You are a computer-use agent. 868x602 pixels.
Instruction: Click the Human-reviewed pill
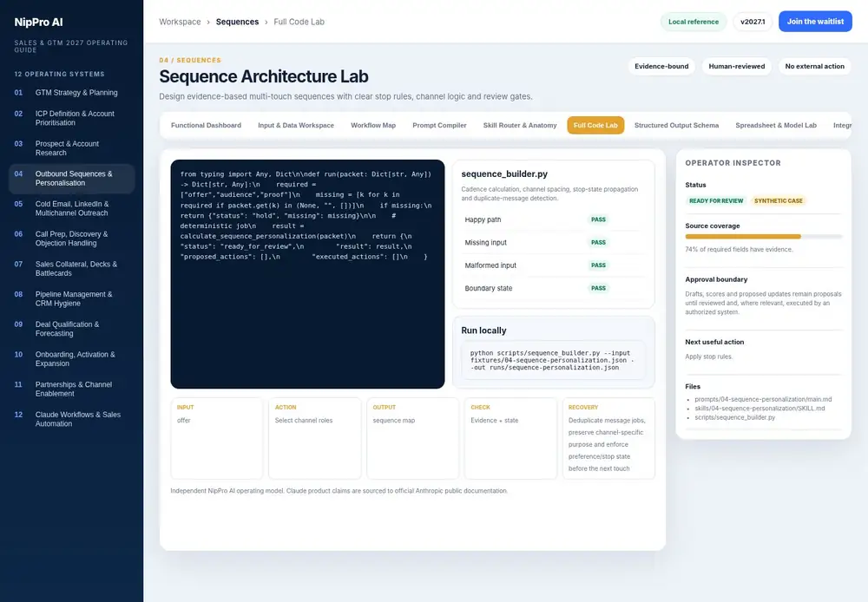[x=737, y=67]
